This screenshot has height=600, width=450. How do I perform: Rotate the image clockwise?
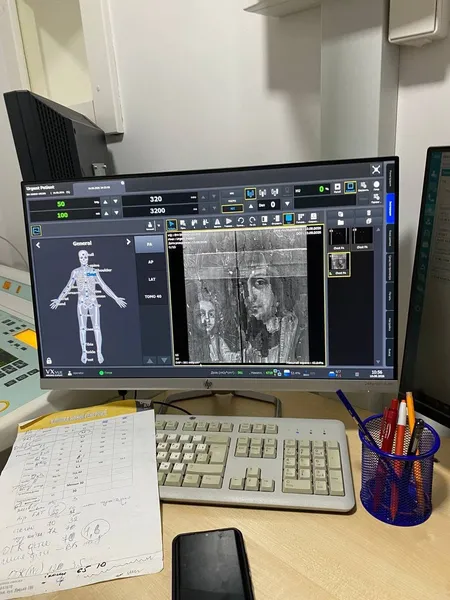point(253,221)
